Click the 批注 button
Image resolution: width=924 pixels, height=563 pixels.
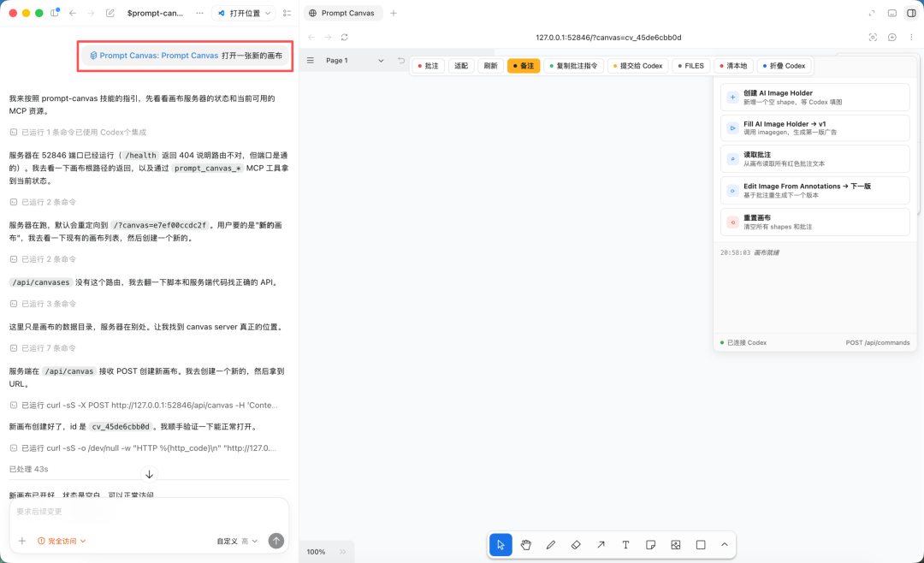pyautogui.click(x=429, y=66)
